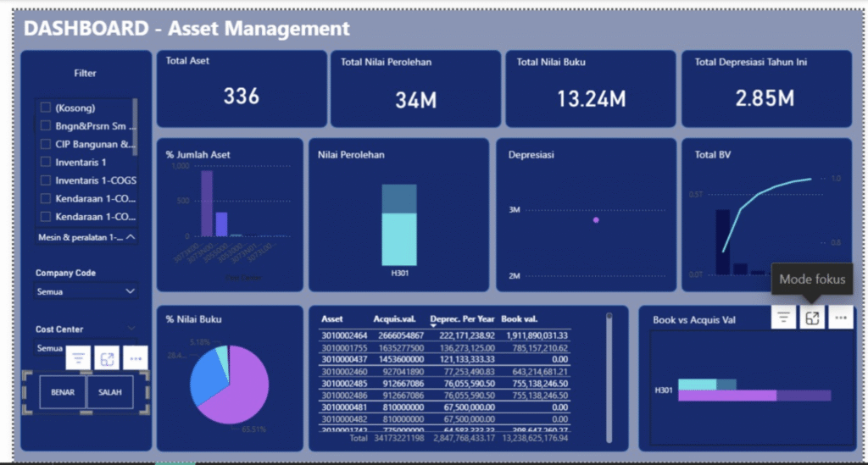
Task: Click focus mode icon above BENAR/SALAH buttons
Action: pyautogui.click(x=107, y=358)
